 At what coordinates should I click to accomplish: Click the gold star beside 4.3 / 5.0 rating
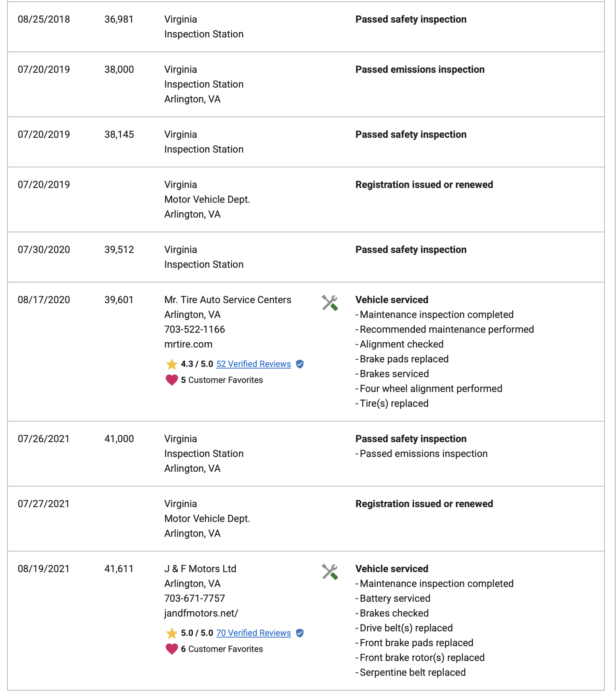click(x=171, y=364)
